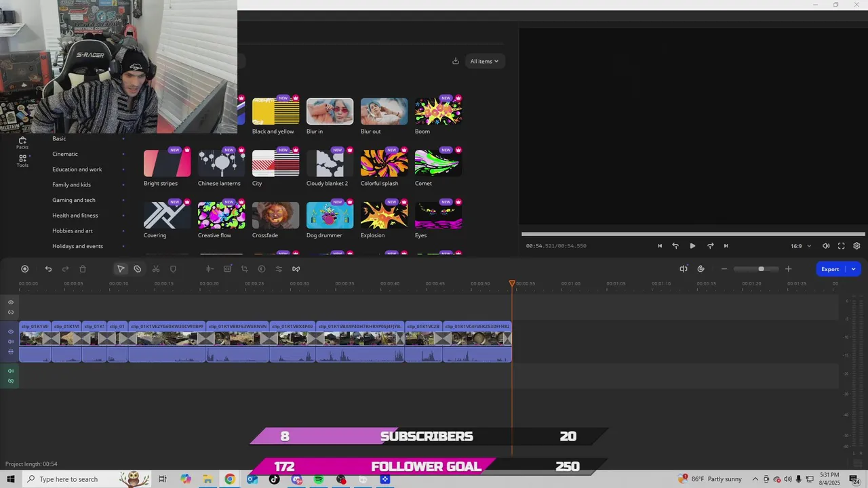Jump to the previous clip
The width and height of the screenshot is (868, 488).
pos(660,246)
